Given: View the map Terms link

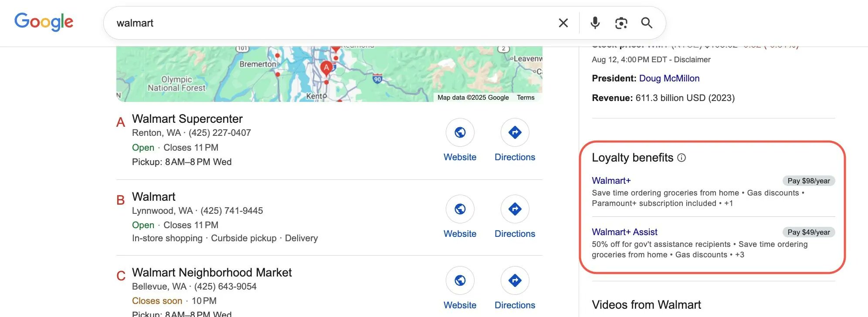Looking at the screenshot, I should pos(526,98).
